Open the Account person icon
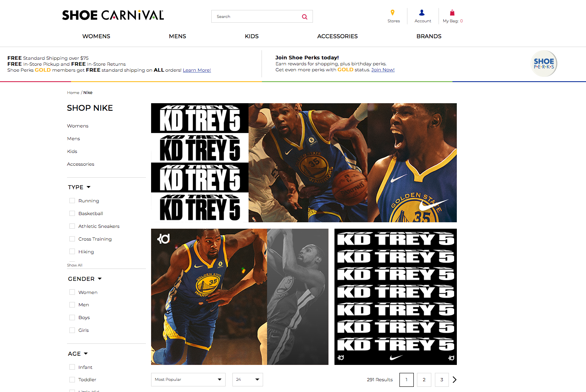Image resolution: width=586 pixels, height=392 pixels. [x=422, y=13]
